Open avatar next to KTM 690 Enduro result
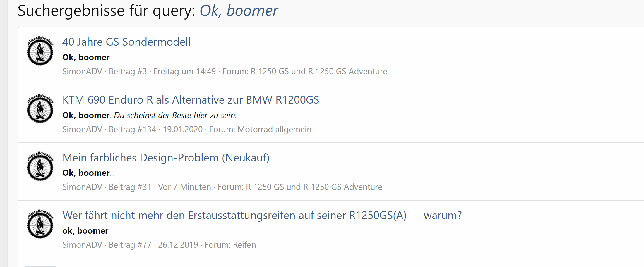The width and height of the screenshot is (644, 267). coord(40,109)
